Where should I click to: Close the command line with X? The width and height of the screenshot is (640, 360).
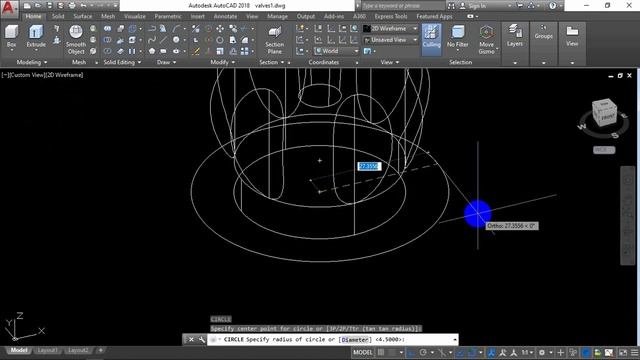click(191, 340)
